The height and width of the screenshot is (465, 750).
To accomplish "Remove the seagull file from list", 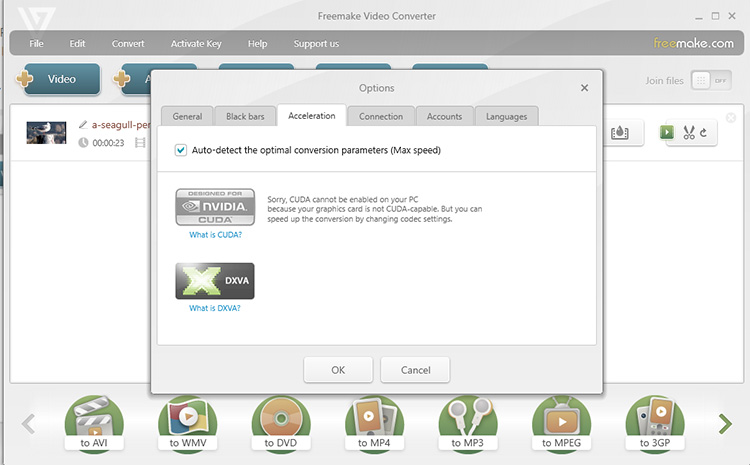I will (x=730, y=118).
